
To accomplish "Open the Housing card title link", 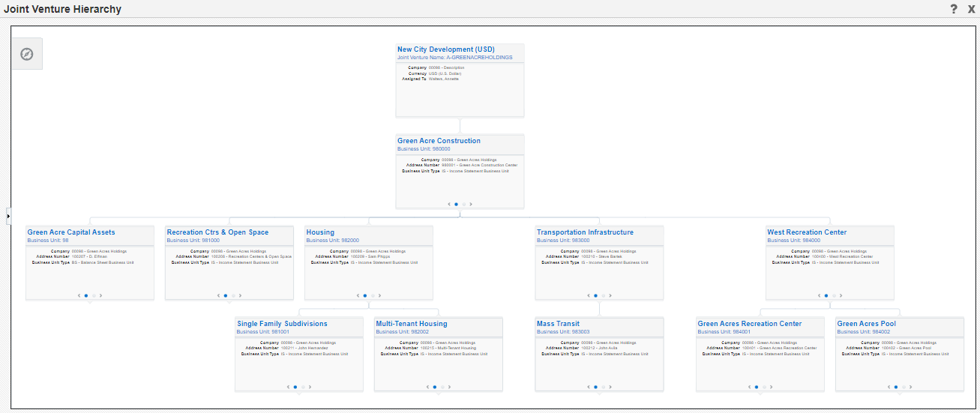I will (x=320, y=232).
